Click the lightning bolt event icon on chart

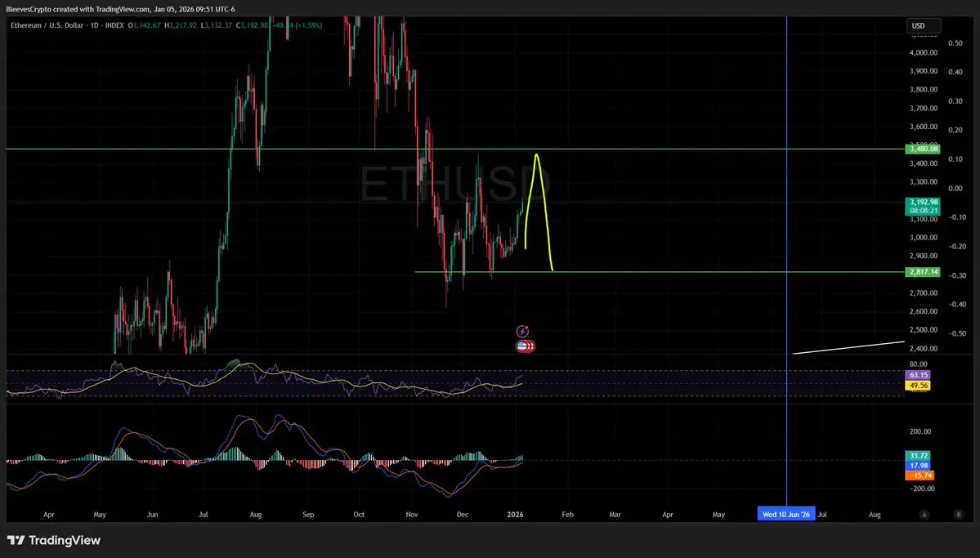tap(522, 331)
